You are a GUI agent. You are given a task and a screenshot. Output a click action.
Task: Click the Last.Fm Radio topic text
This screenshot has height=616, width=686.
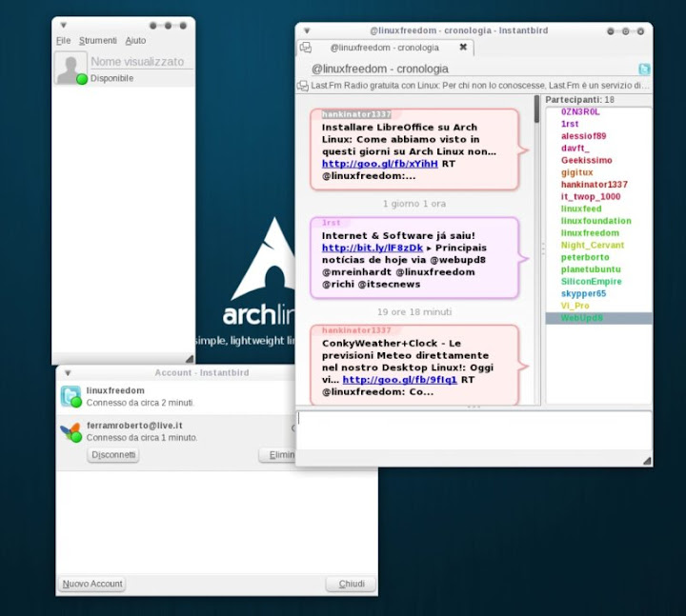tap(479, 86)
